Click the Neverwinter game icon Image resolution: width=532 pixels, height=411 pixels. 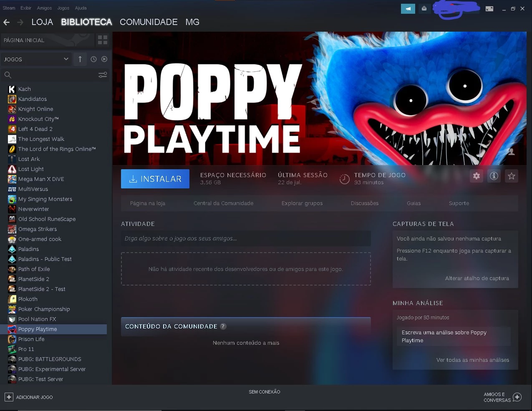(x=12, y=209)
